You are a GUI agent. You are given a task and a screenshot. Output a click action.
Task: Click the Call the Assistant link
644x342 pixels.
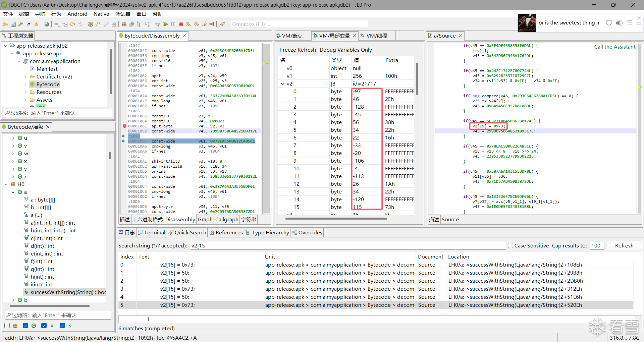point(614,47)
